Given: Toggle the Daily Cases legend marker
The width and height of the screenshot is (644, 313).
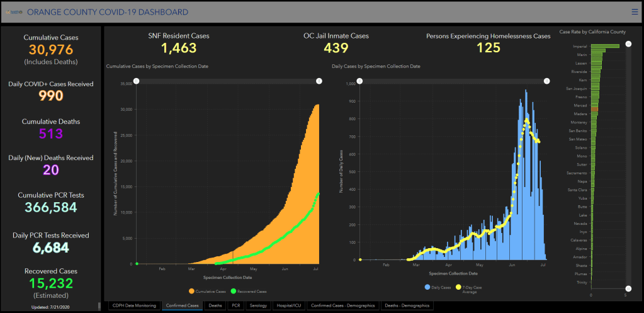Looking at the screenshot, I should [427, 287].
